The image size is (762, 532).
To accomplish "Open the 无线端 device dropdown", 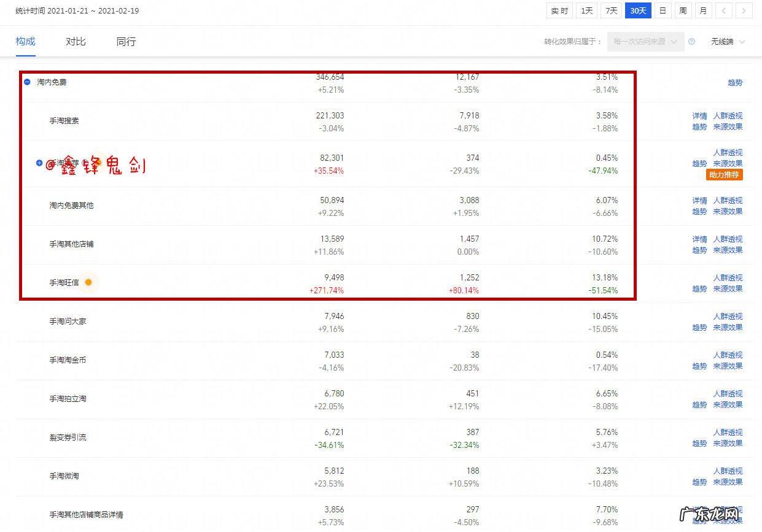I will point(728,42).
